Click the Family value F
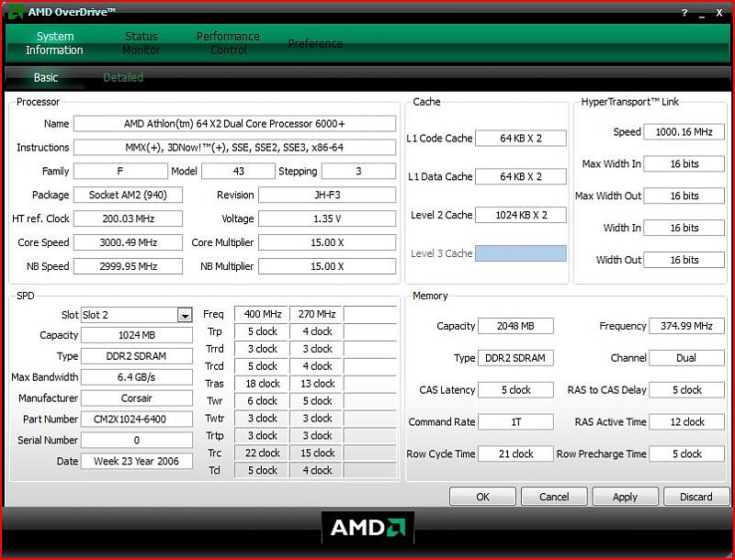Viewport: 735px width, 560px height. pyautogui.click(x=120, y=172)
